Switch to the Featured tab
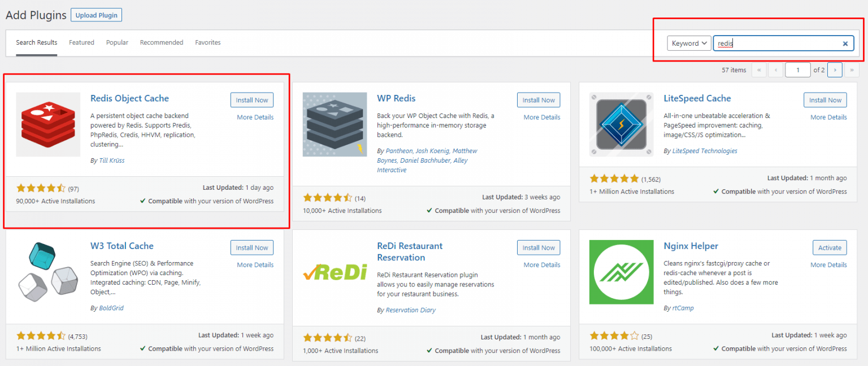Viewport: 868px width, 366px height. pos(81,42)
